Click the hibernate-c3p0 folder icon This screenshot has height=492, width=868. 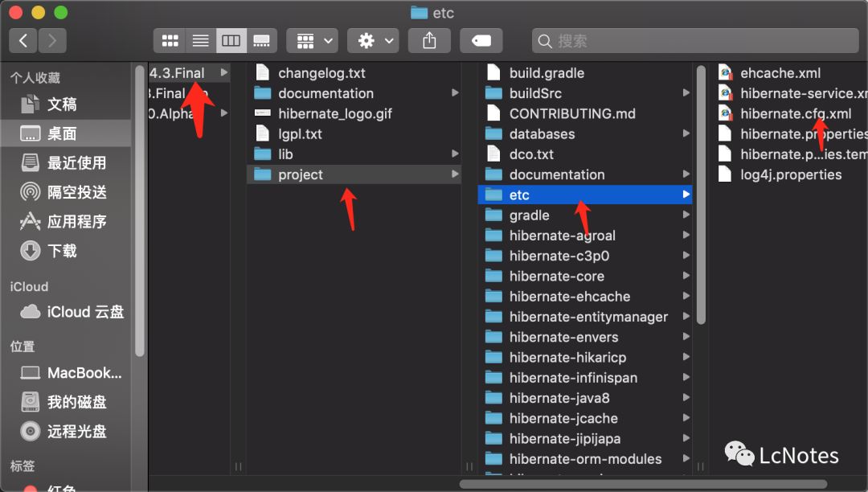coord(493,256)
